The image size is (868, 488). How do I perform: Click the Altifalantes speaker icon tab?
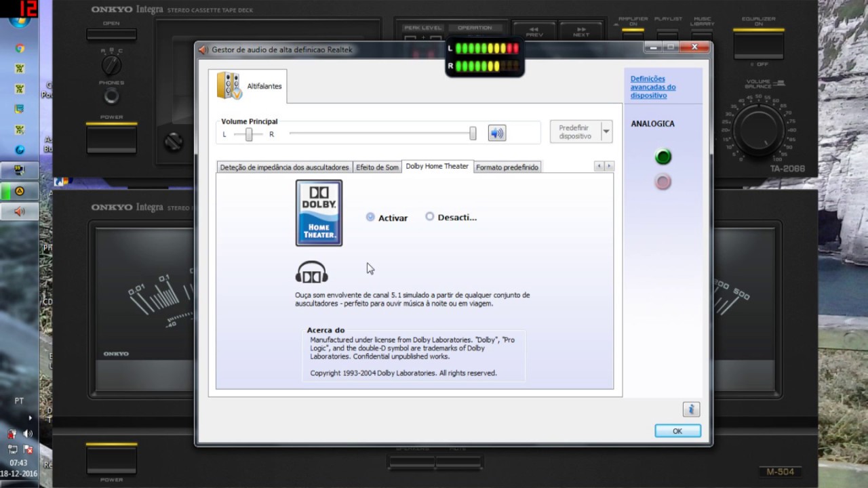pos(248,86)
